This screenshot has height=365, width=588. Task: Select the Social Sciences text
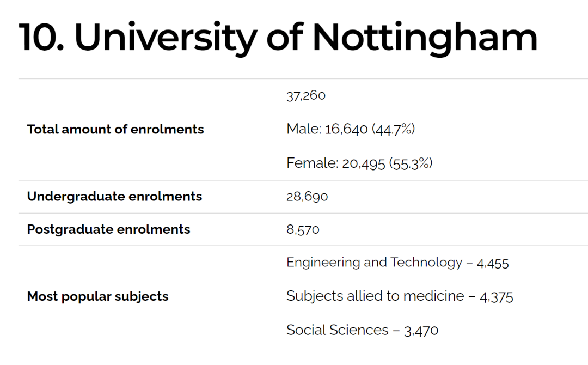338,330
